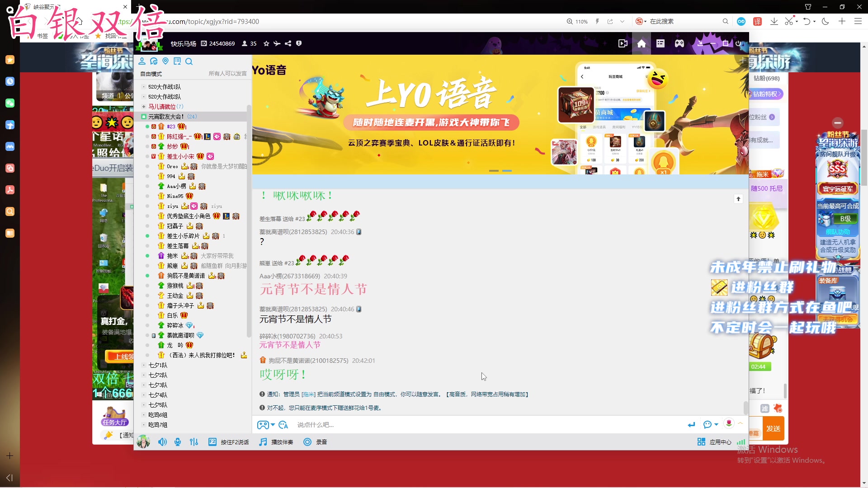Screen dimensions: 868x488
Task: Click the 发送 send button
Action: [x=774, y=428]
